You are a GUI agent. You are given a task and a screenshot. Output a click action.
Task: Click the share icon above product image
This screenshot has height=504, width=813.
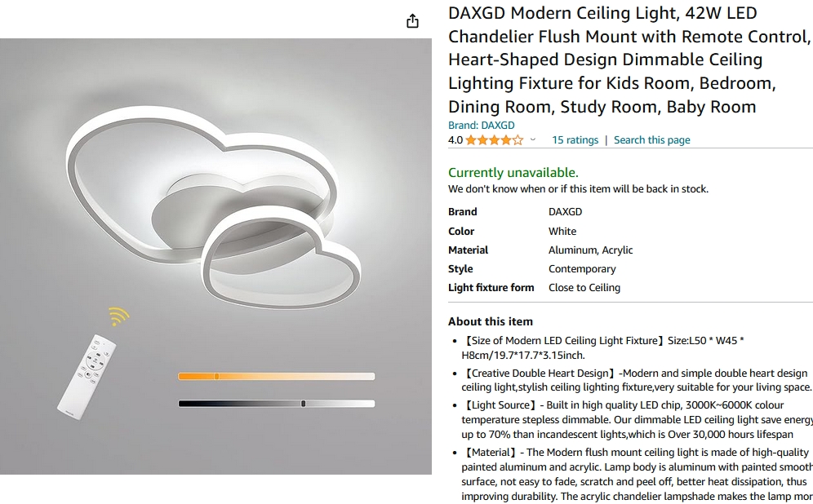click(412, 21)
